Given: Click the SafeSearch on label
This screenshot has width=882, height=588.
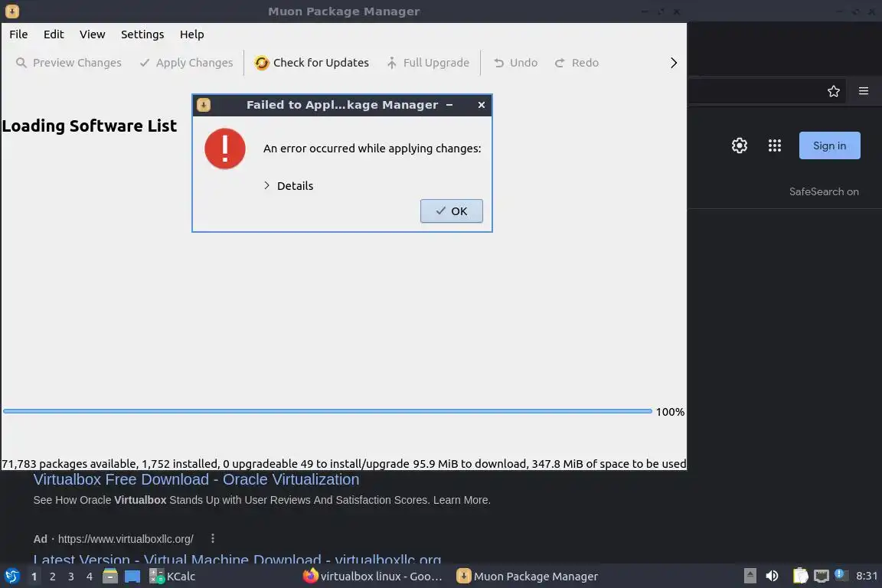Looking at the screenshot, I should coord(824,192).
